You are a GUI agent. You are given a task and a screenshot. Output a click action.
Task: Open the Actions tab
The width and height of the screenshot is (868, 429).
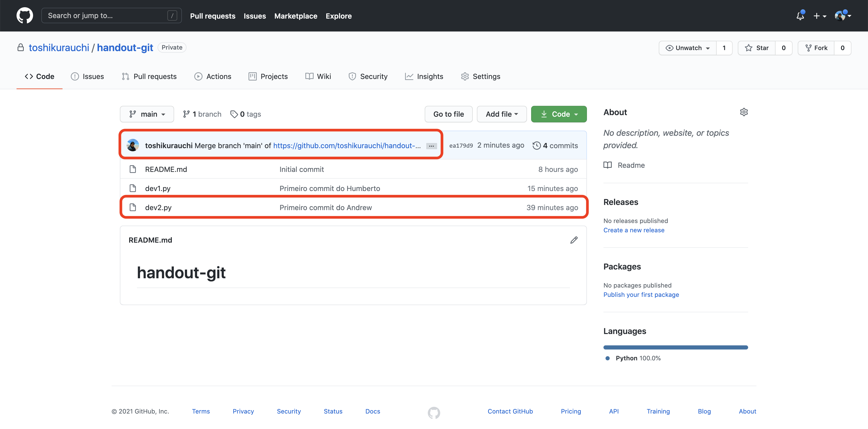pos(213,76)
